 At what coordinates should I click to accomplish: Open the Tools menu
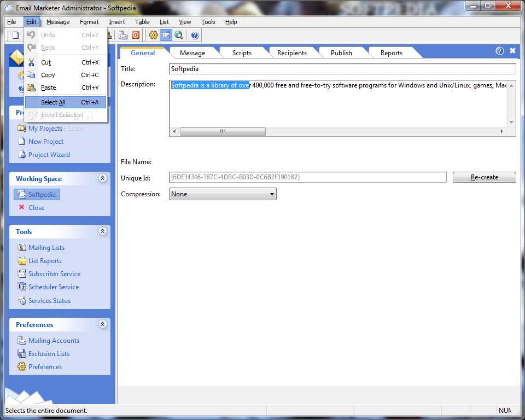(208, 22)
